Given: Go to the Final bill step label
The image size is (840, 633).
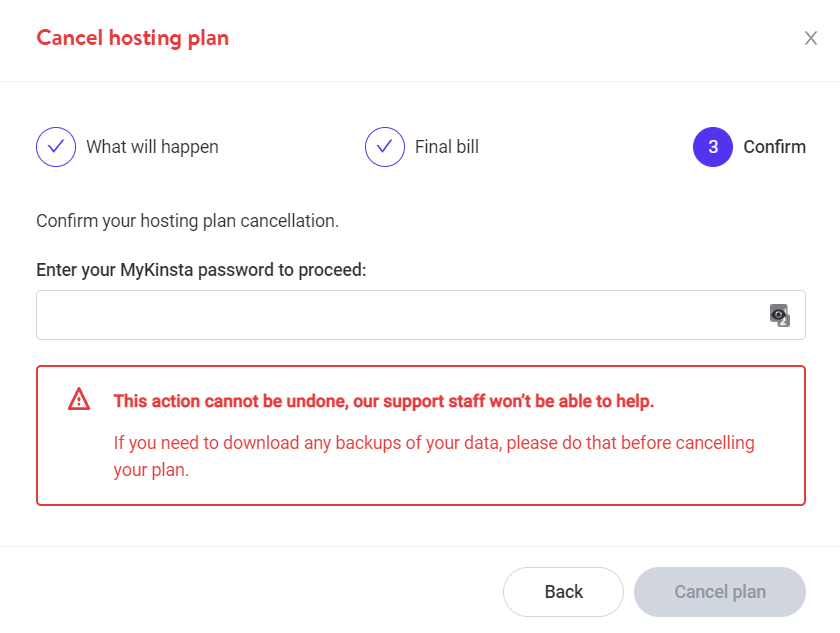Looking at the screenshot, I should tap(447, 147).
